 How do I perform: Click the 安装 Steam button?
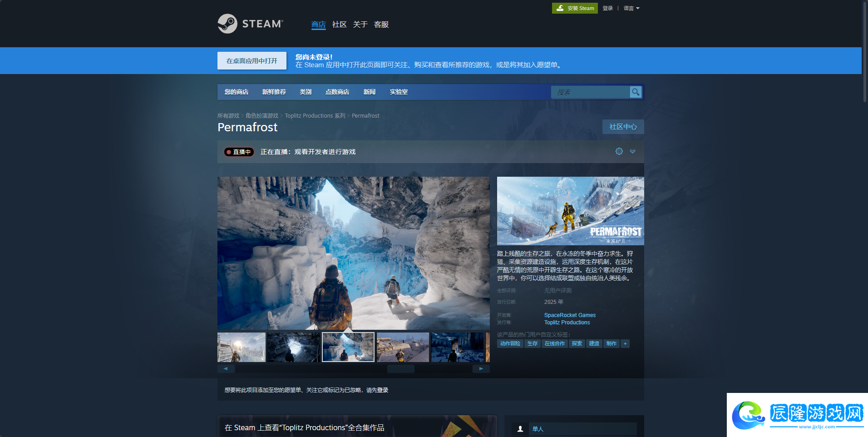[x=575, y=8]
